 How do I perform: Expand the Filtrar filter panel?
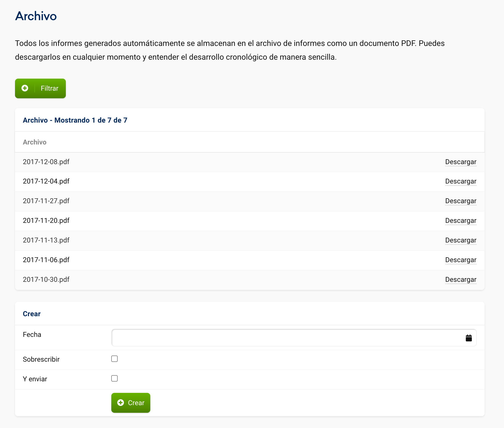point(49,88)
